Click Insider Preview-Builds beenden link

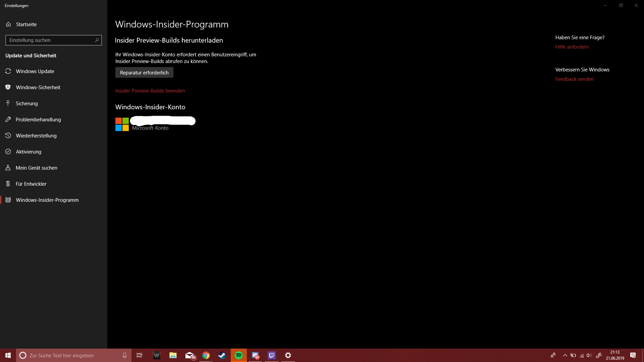(x=150, y=91)
